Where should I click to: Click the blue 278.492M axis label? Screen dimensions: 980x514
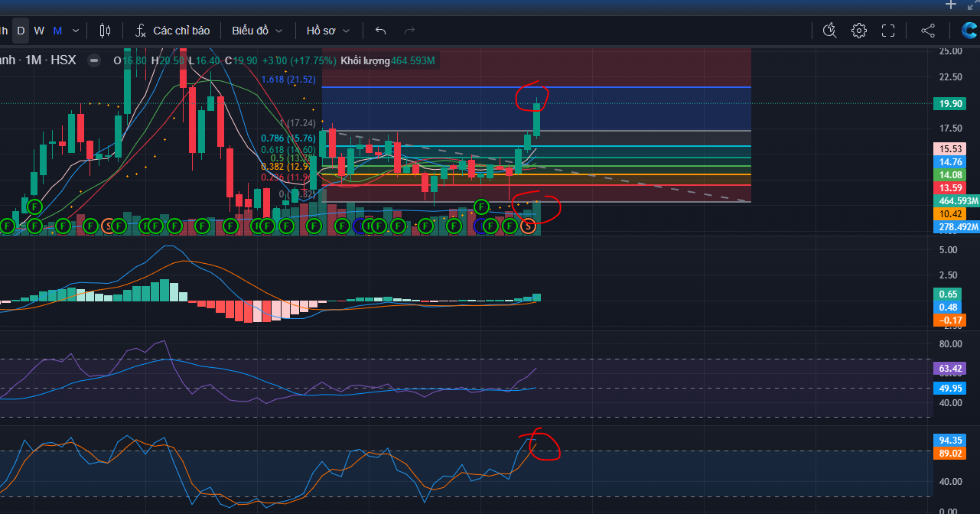coord(957,226)
